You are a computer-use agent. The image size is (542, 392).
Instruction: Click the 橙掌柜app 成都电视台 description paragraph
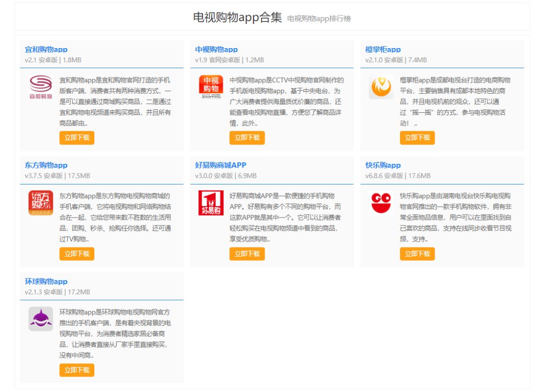455,102
